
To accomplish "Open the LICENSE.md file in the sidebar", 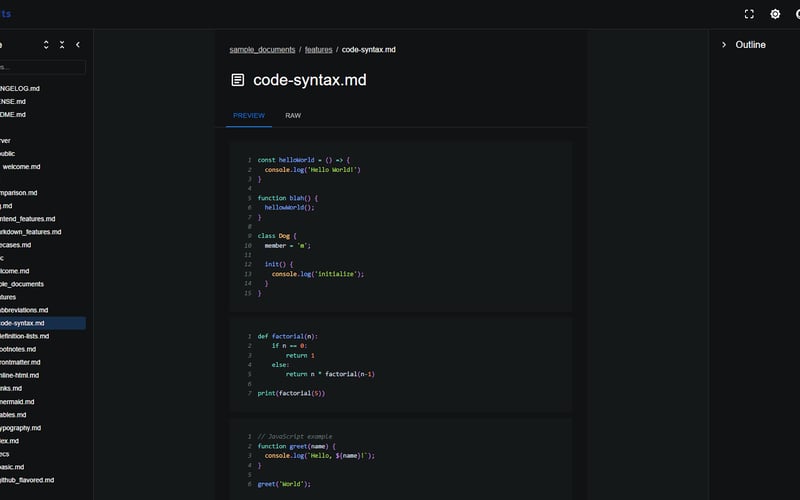I will [x=13, y=102].
